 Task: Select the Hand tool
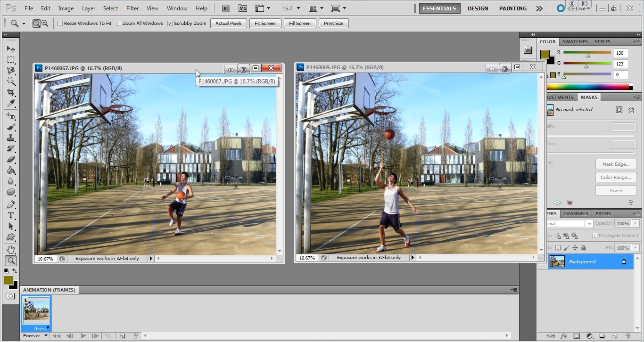10,250
